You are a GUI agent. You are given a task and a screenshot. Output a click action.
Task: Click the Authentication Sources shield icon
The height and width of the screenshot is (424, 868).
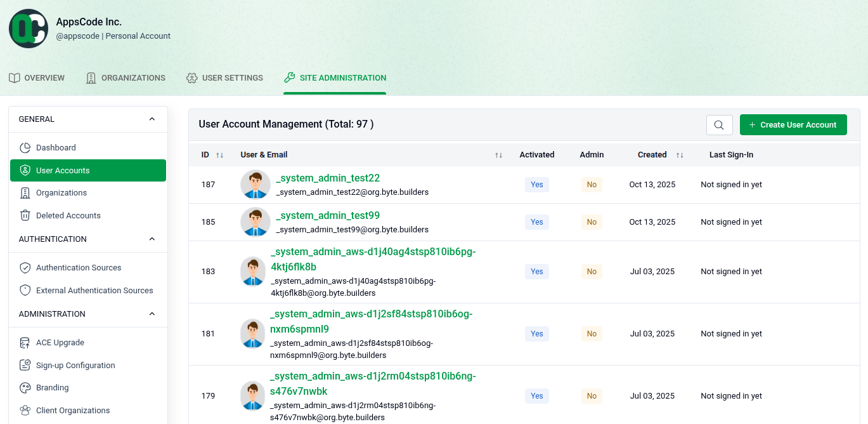click(x=25, y=267)
